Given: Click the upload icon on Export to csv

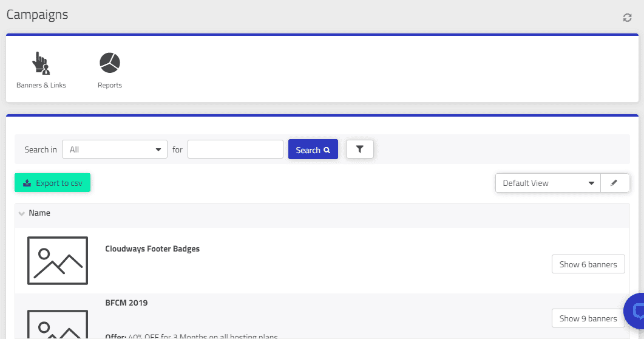Looking at the screenshot, I should coord(27,183).
